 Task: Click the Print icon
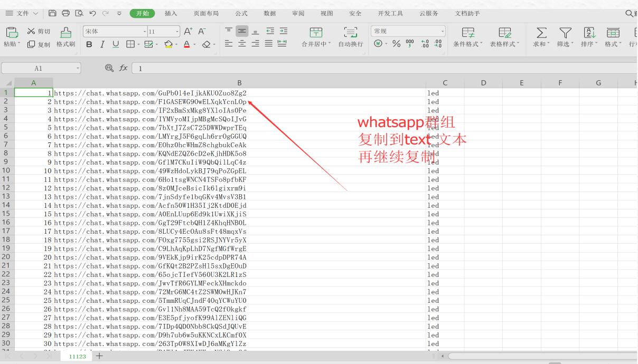point(65,13)
